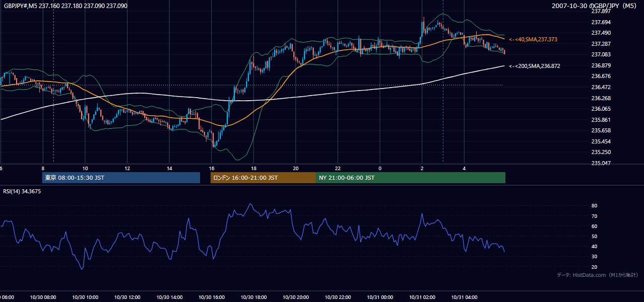The image size is (644, 302).
Task: Click price scale value 235.658
Action: (x=600, y=130)
